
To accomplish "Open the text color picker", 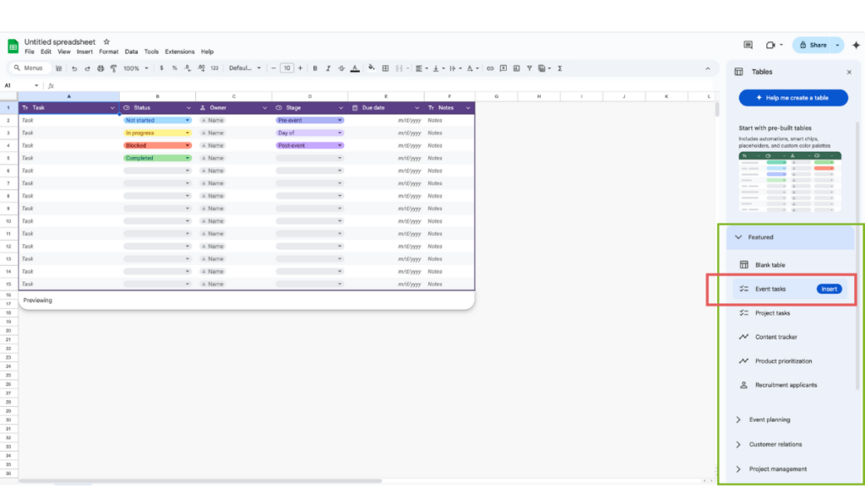I will [x=354, y=68].
